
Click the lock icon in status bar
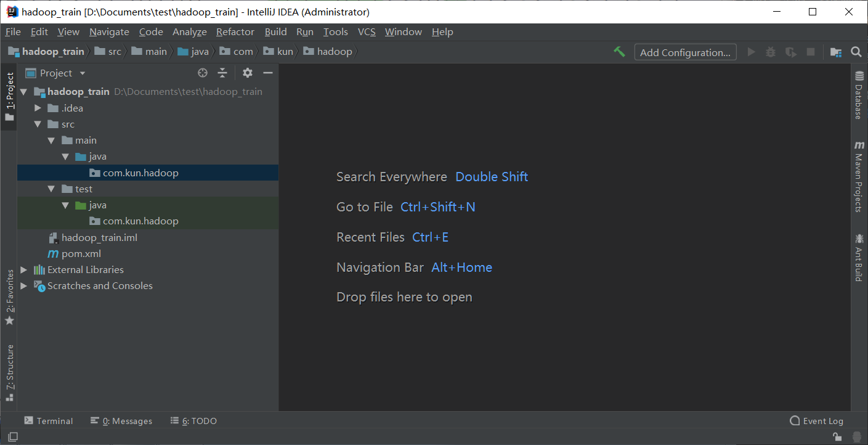[x=837, y=437]
